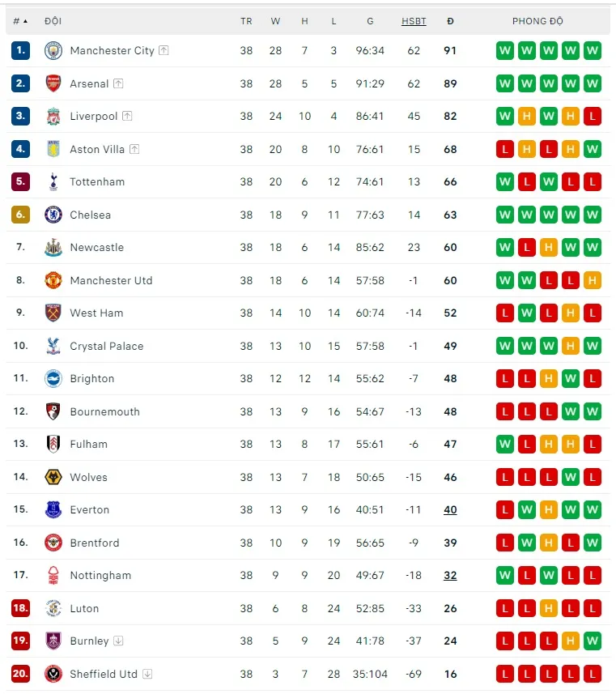The image size is (616, 694).
Task: Click Everton's underlined 40 points value
Action: click(x=450, y=510)
